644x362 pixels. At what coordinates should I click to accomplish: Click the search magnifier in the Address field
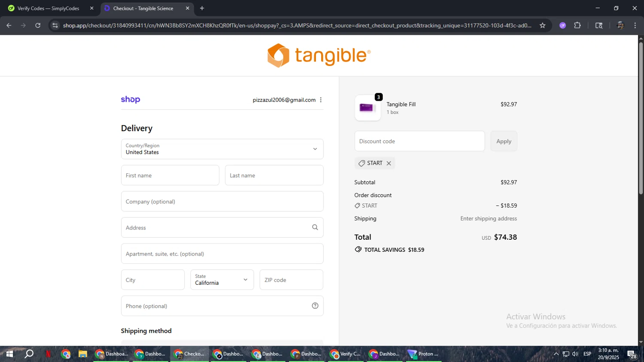tap(315, 227)
